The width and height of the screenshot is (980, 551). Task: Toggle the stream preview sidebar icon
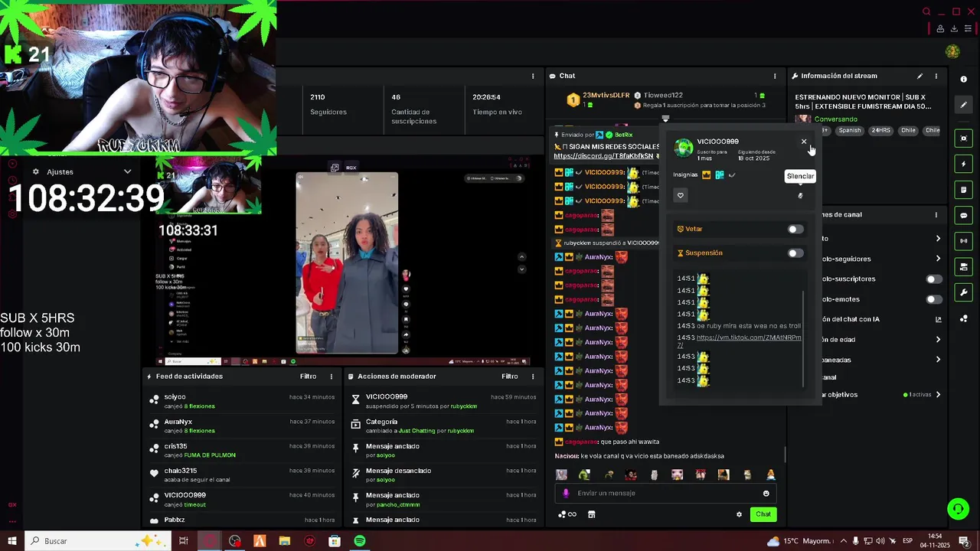pyautogui.click(x=964, y=267)
